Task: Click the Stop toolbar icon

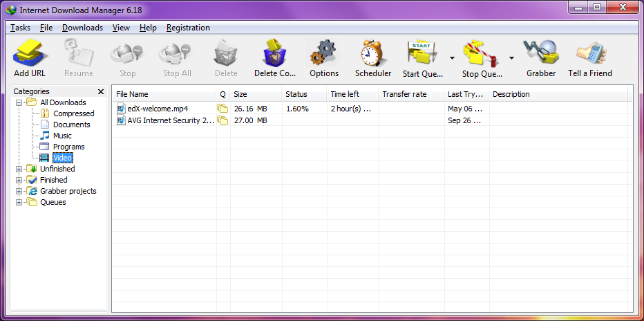Action: [127, 53]
